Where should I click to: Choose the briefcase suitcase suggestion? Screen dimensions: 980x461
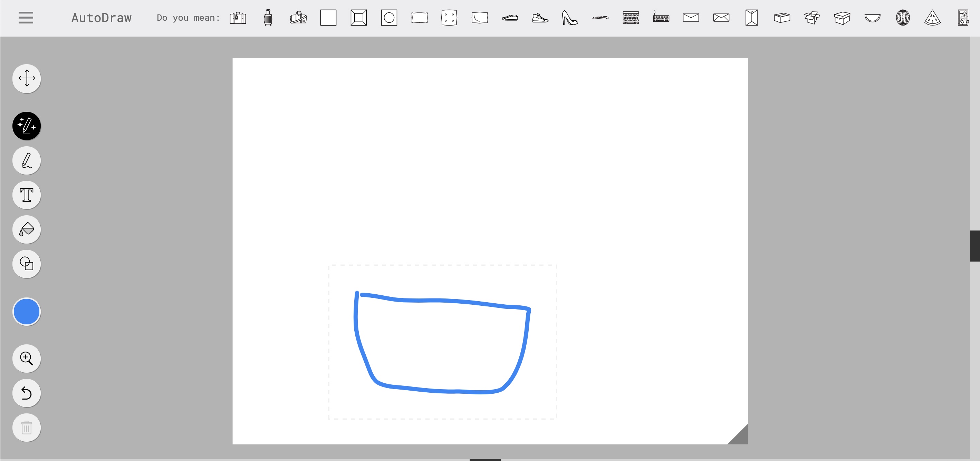tap(238, 18)
